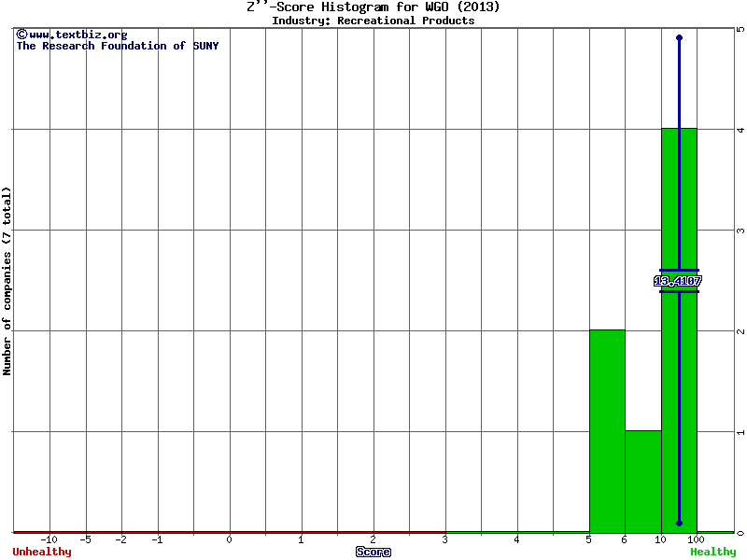Click the chart title 'Z''-Score Histogram for WGO (2013)'

(373, 7)
